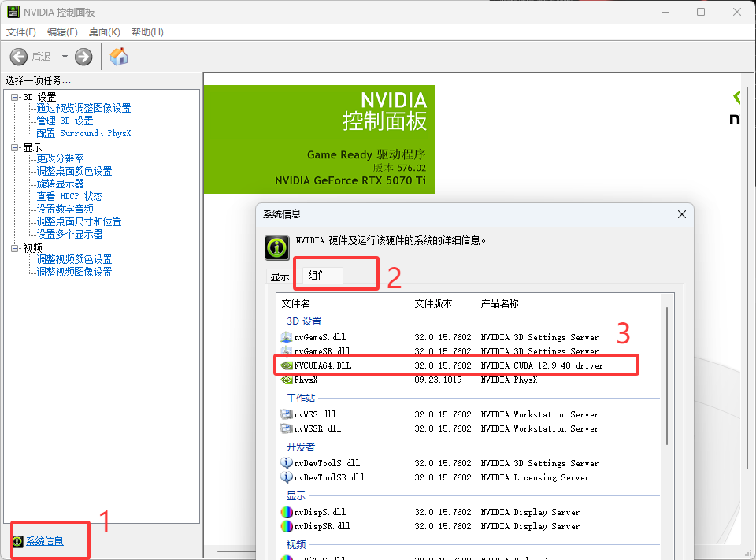Open 系统信息 link at bottom left

point(45,541)
